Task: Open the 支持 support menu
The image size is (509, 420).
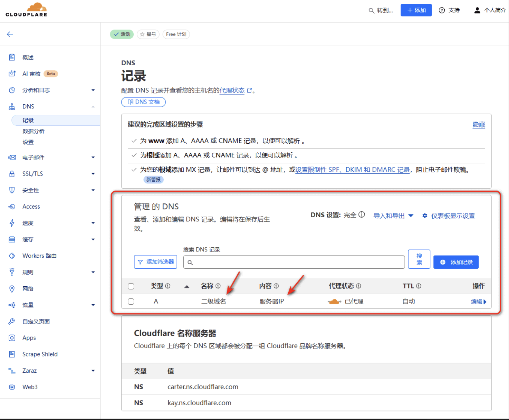Action: [x=449, y=10]
